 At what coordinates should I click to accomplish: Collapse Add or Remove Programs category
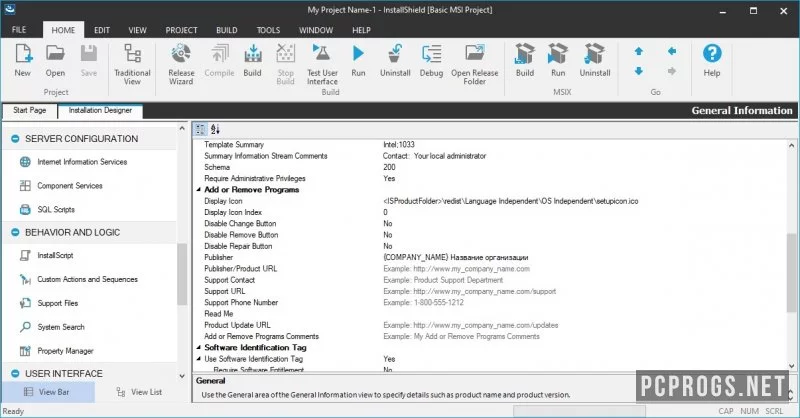point(198,190)
